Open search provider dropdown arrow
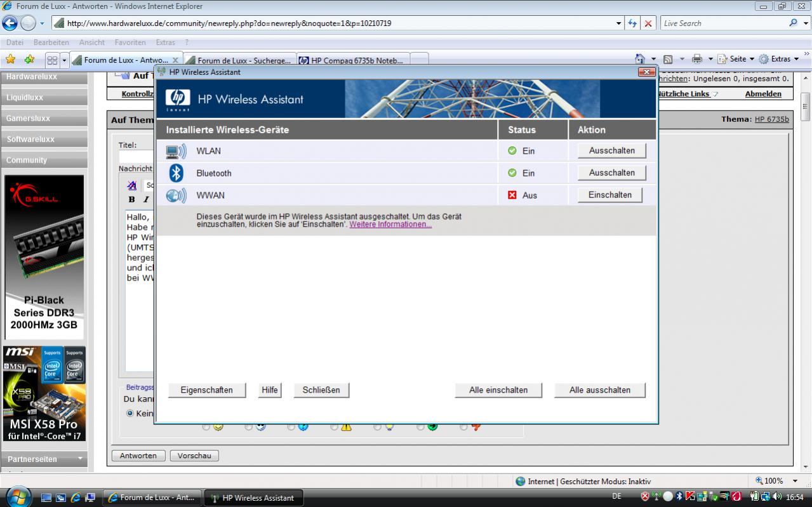Viewport: 812px width, 507px height. pos(806,23)
